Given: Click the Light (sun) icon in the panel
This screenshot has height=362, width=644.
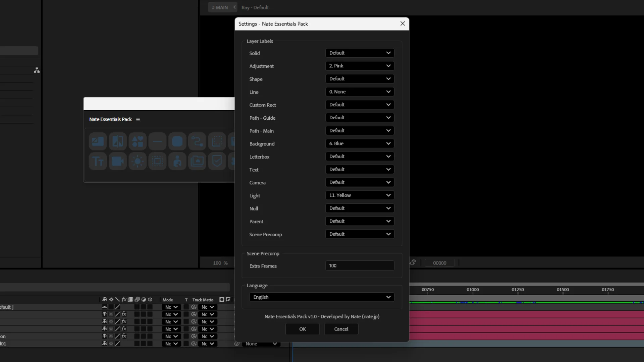Looking at the screenshot, I should click(138, 161).
